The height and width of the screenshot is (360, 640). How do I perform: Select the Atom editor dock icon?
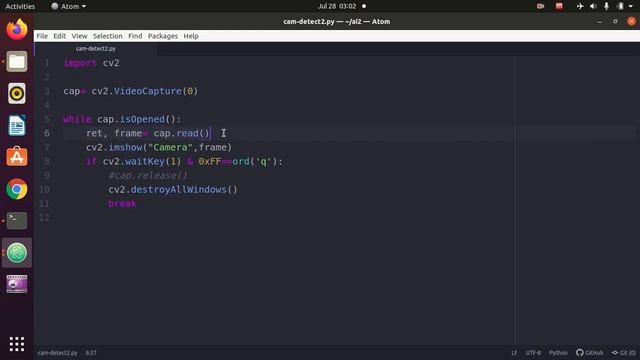(x=17, y=253)
